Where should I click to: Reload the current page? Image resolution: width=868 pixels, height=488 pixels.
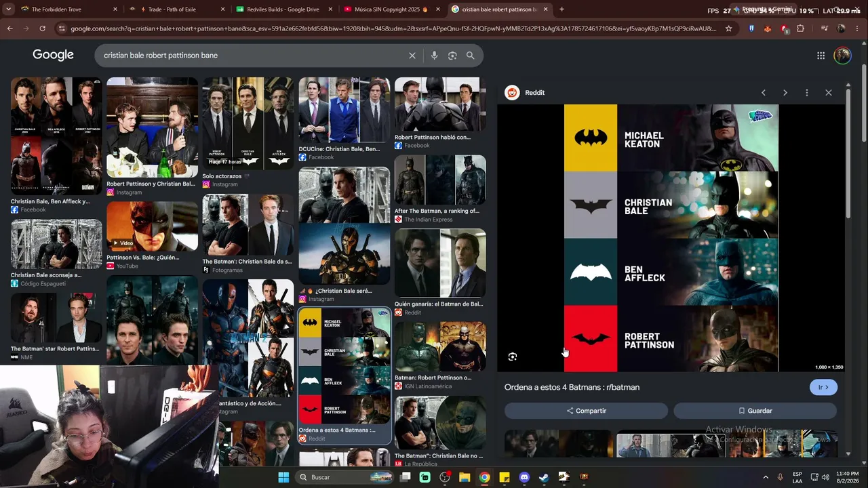pos(42,28)
